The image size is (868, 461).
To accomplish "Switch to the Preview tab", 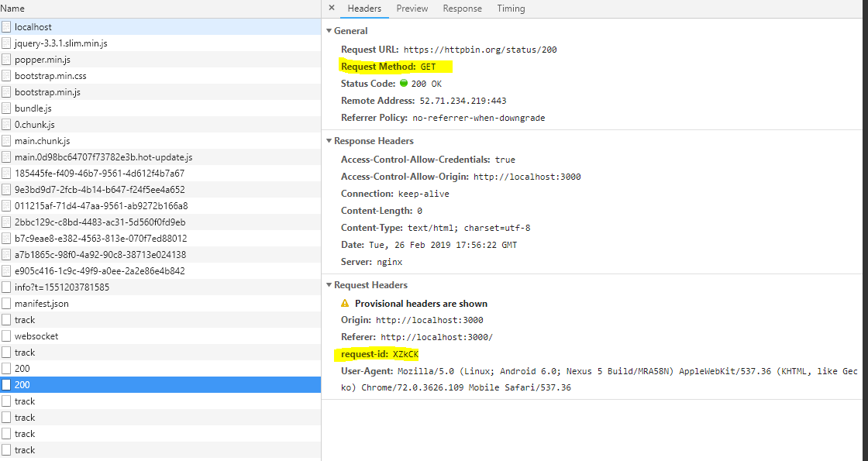I will coord(412,9).
